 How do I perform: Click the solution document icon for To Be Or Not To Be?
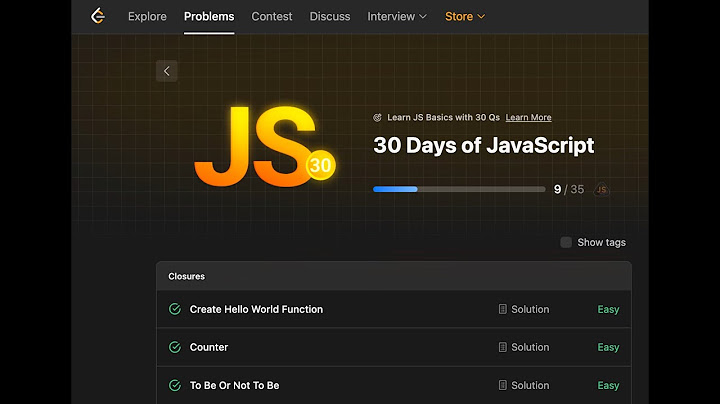click(502, 385)
